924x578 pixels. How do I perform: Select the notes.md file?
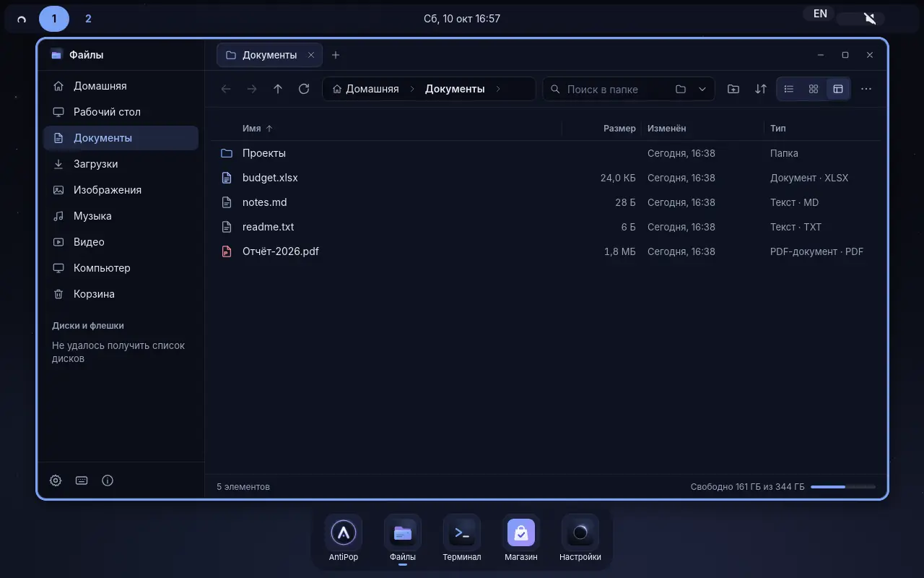pos(546,202)
